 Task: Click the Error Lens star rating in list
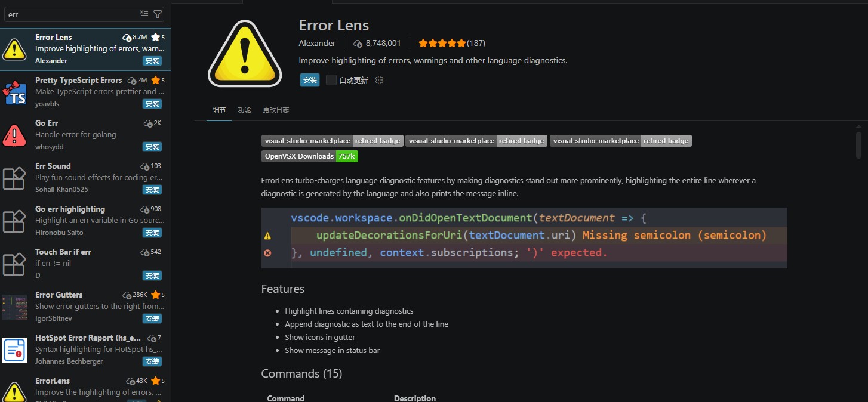[x=158, y=37]
